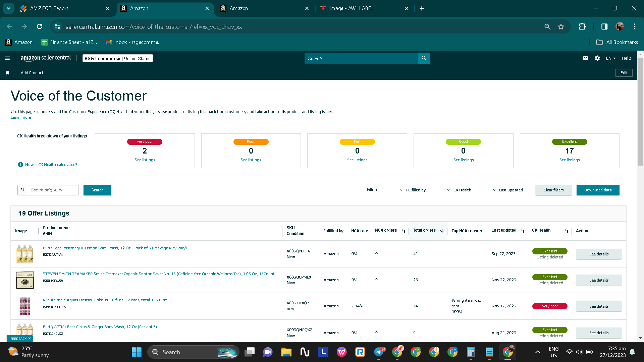
Task: Open the All Bookmarks folder
Action: (617, 42)
